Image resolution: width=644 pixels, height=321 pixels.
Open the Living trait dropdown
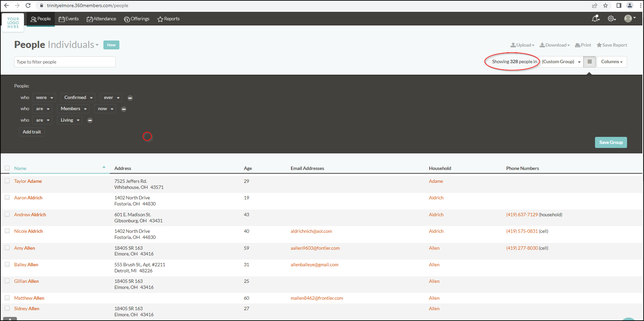click(70, 120)
